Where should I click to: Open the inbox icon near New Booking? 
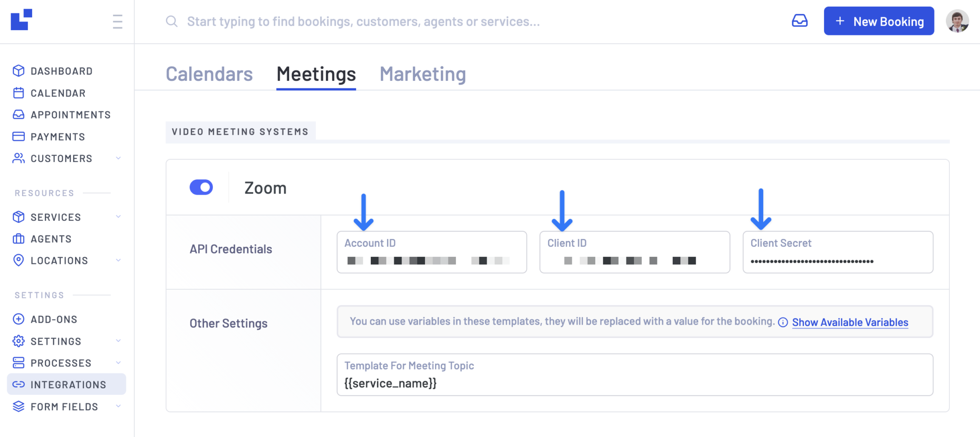point(800,21)
